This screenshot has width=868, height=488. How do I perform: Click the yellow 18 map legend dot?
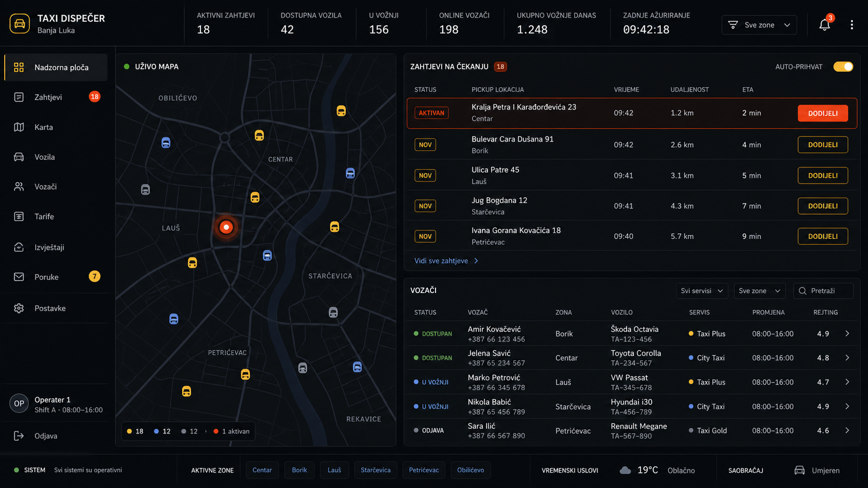(129, 431)
